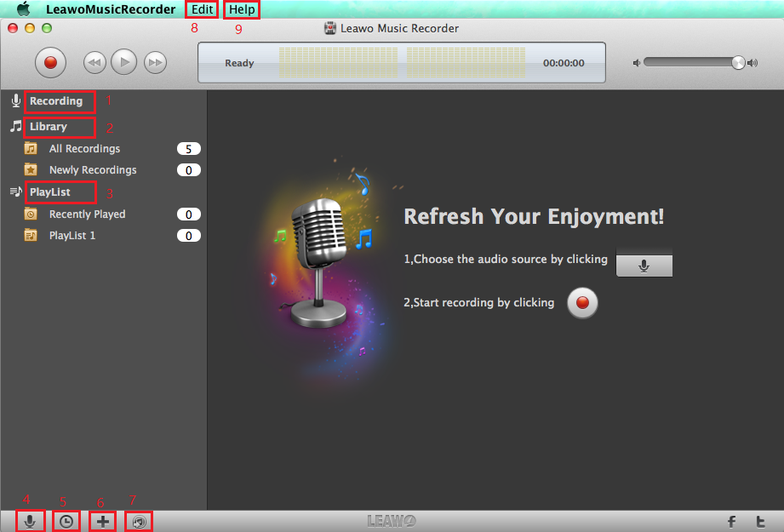Open audio source microphone icon at bottom left
The width and height of the screenshot is (784, 532).
tap(30, 522)
